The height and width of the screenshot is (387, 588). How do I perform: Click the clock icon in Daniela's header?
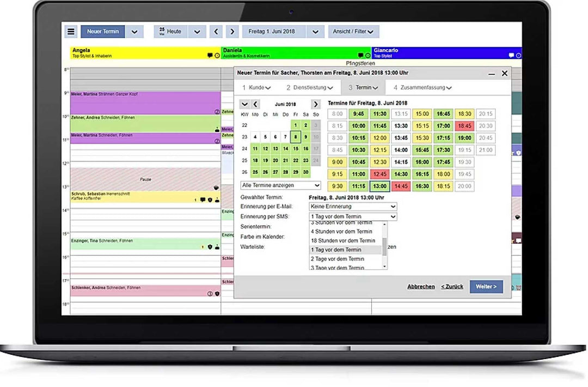point(367,56)
